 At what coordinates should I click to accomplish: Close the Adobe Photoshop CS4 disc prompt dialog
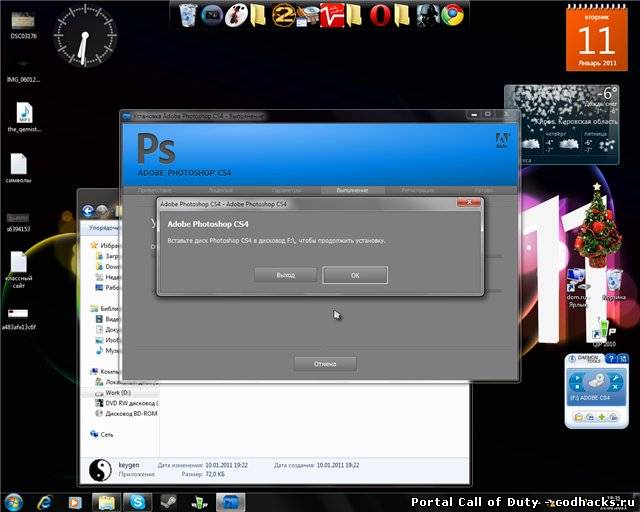coord(469,203)
